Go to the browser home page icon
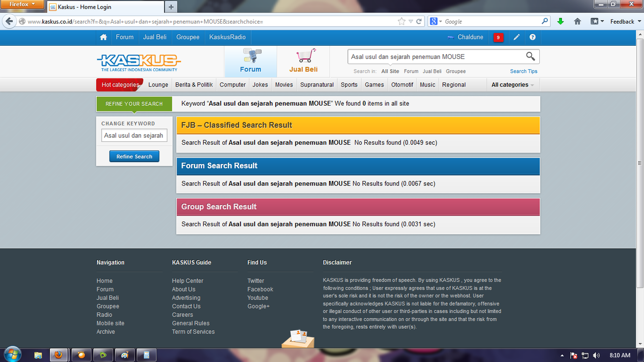Image resolution: width=644 pixels, height=362 pixels. [x=578, y=22]
